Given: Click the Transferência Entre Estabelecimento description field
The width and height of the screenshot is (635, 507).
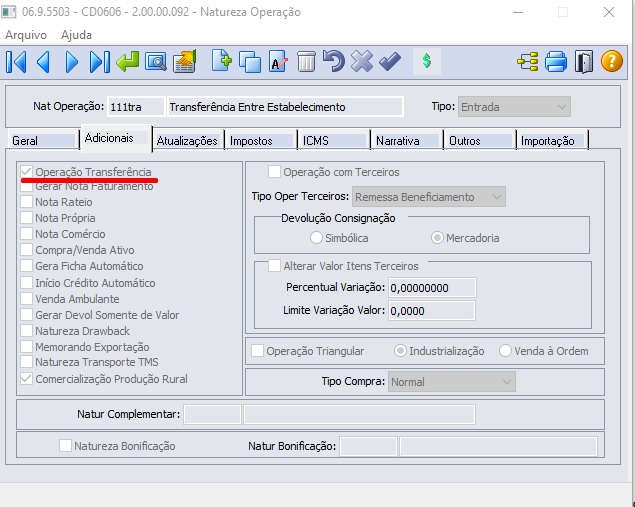Looking at the screenshot, I should click(x=285, y=107).
